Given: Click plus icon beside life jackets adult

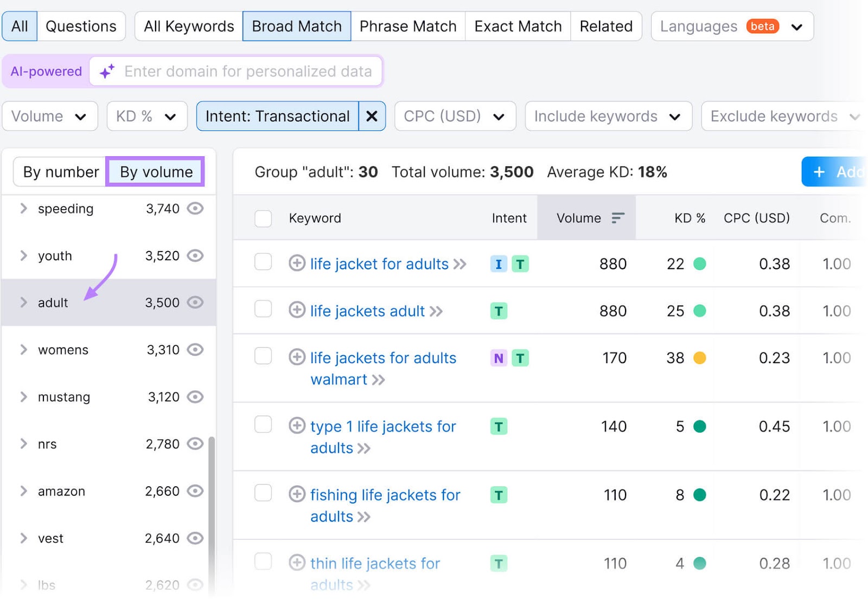Looking at the screenshot, I should click(x=297, y=310).
